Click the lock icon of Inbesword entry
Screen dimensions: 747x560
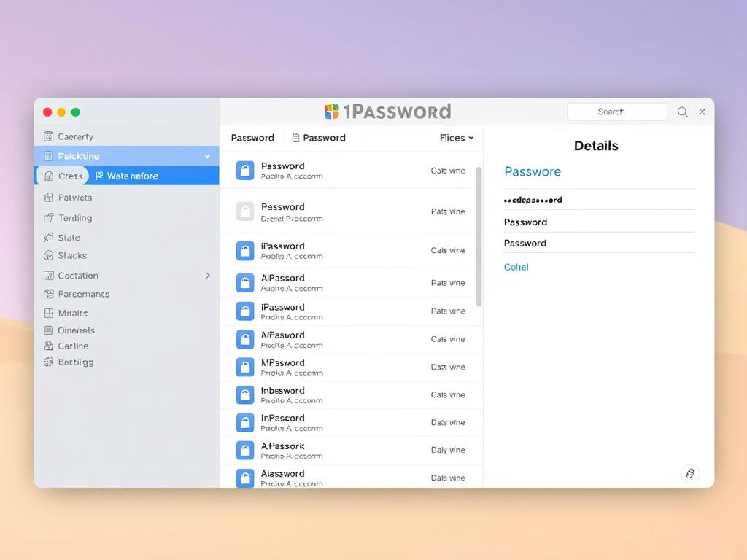click(245, 394)
